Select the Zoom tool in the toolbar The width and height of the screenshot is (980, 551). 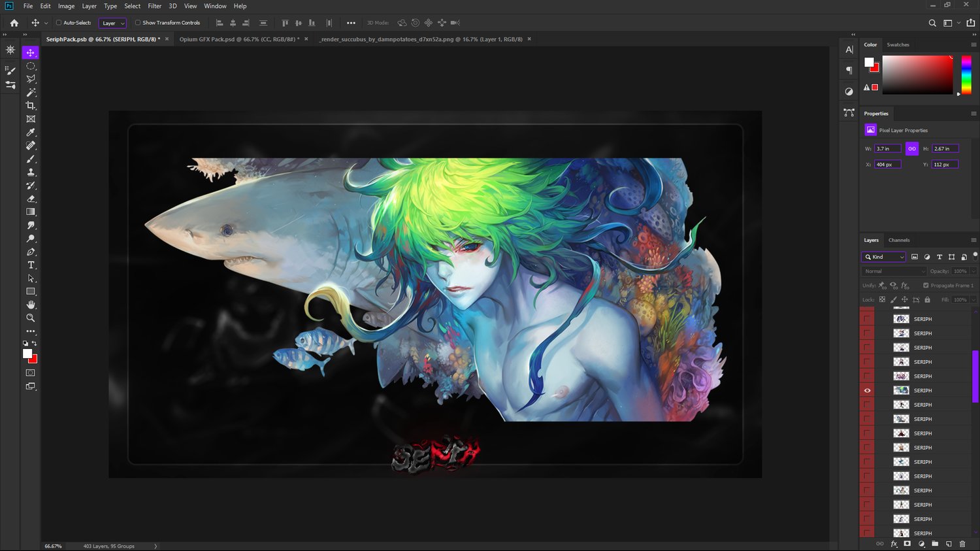point(30,318)
